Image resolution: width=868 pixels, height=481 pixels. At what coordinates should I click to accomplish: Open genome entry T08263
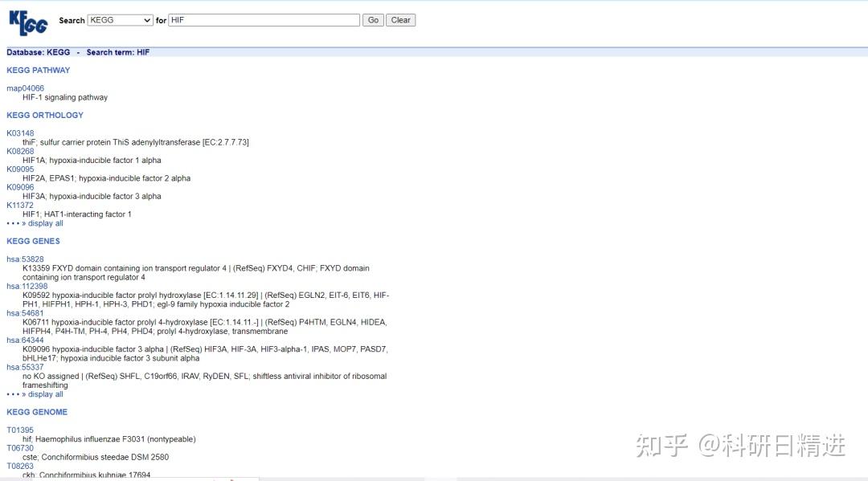(20, 466)
